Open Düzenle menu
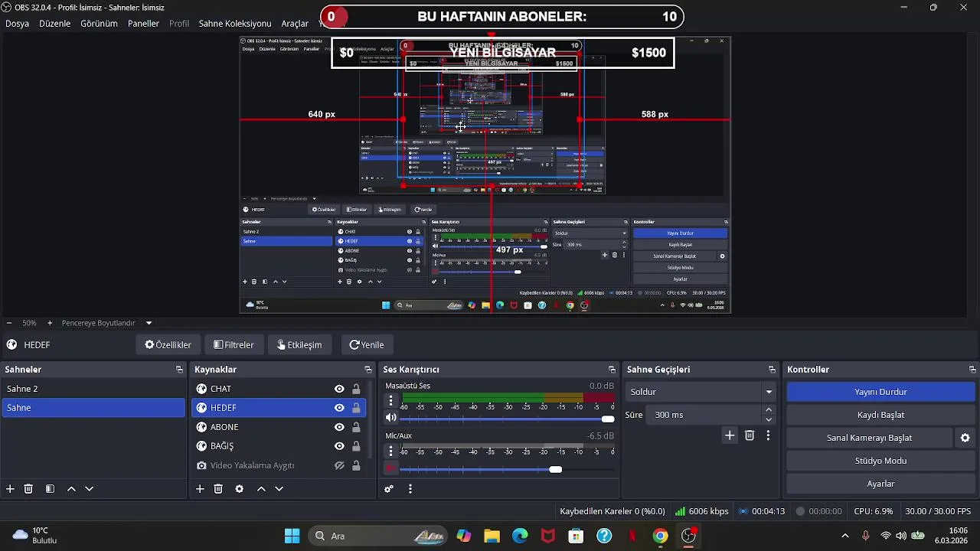Viewport: 980px width, 551px height. tap(54, 24)
